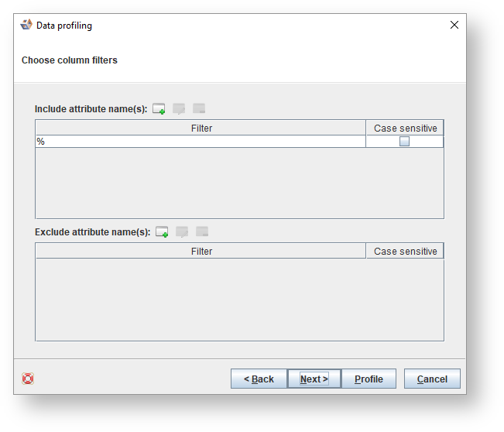Click Filter column header in Exclude table
This screenshot has height=432, width=504.
point(201,252)
